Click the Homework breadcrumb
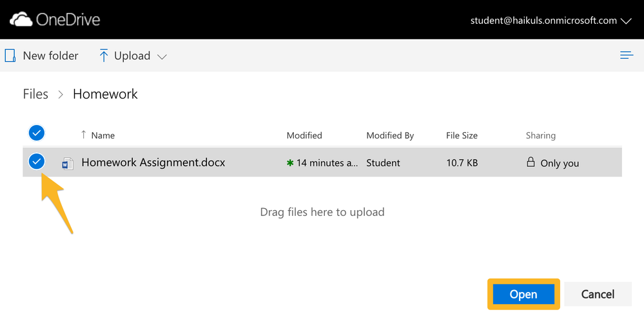 click(105, 94)
